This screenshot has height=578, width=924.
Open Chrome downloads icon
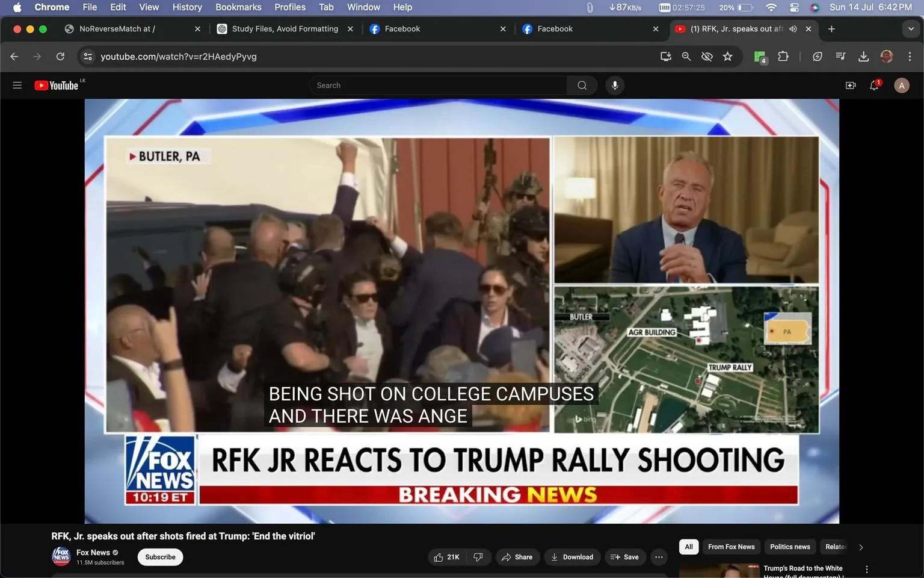[863, 57]
